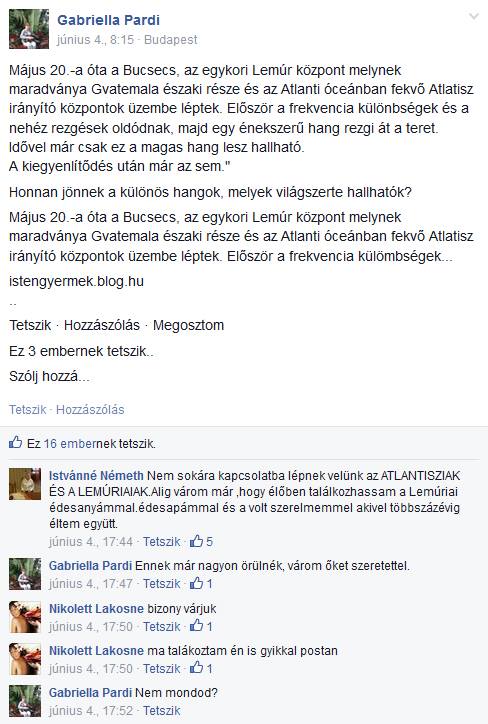Open the post options chevron menu
Screen dimensions: 488x724
tap(474, 17)
